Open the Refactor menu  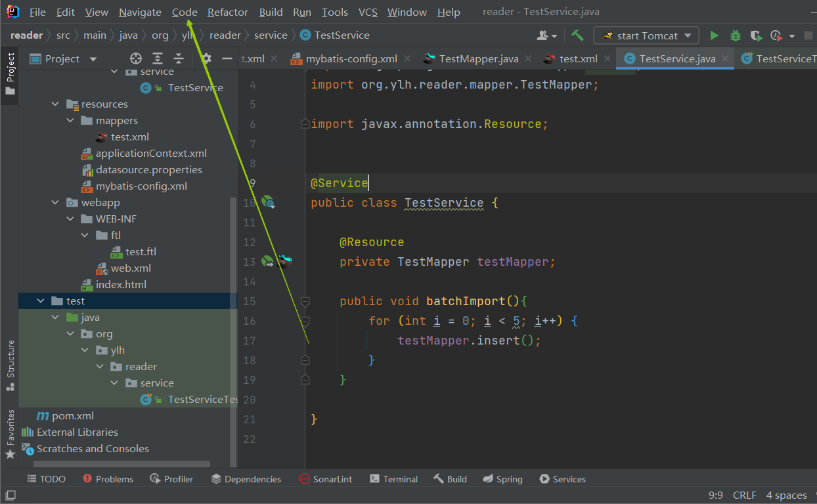click(x=228, y=12)
